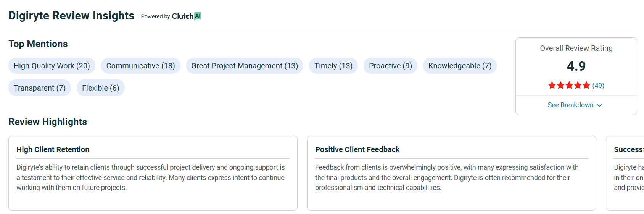Select the High-Quality Work (20) mention chip
This screenshot has width=644, height=214.
point(52,66)
